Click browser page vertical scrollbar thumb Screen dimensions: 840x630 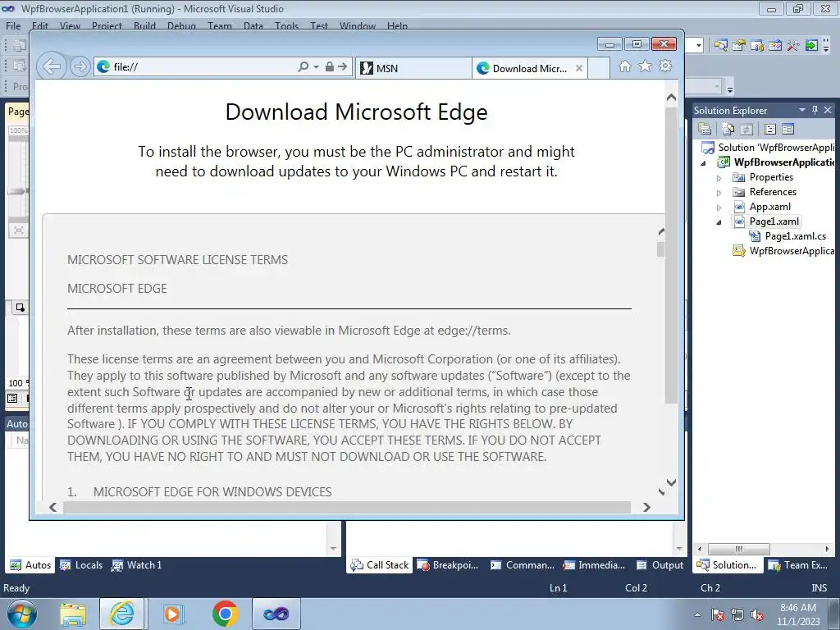click(x=671, y=255)
